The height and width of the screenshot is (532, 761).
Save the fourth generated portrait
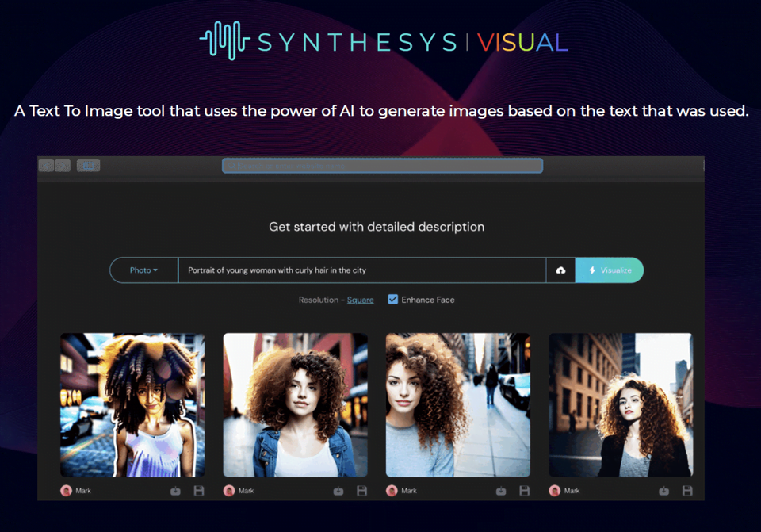pyautogui.click(x=686, y=491)
